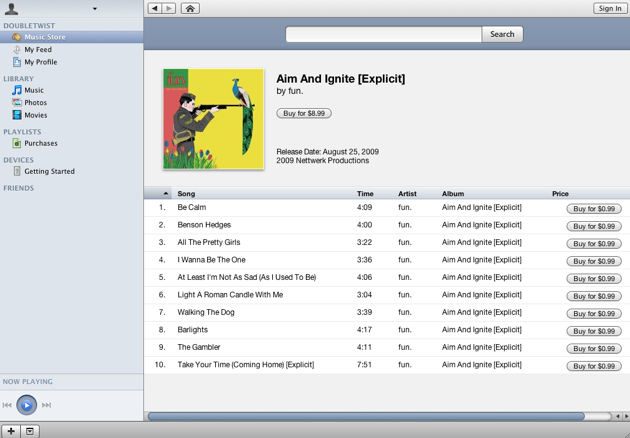Click the My Feed icon
630x438 pixels.
coord(16,49)
